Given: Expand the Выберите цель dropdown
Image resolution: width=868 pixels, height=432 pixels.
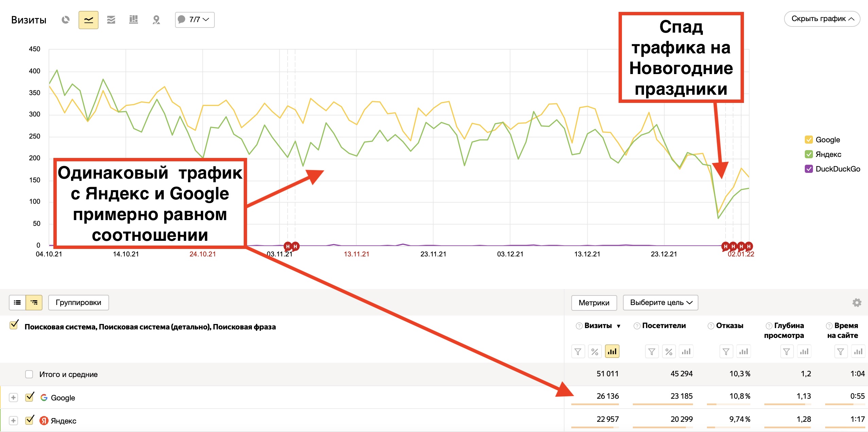Looking at the screenshot, I should [x=661, y=303].
